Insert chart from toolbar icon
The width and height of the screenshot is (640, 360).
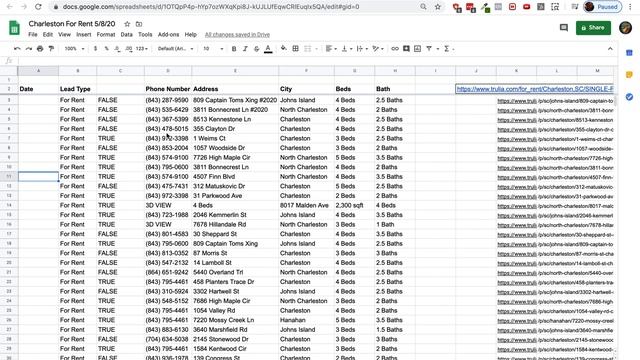[x=417, y=49]
